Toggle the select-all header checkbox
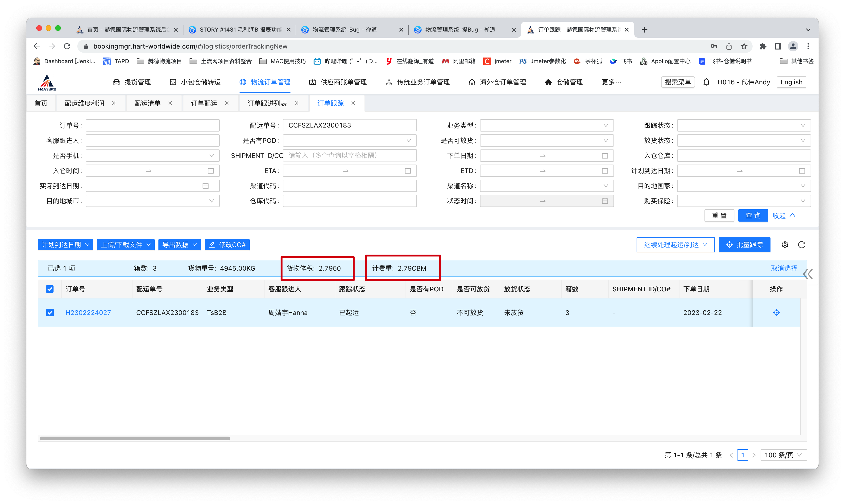The image size is (845, 504). [50, 289]
